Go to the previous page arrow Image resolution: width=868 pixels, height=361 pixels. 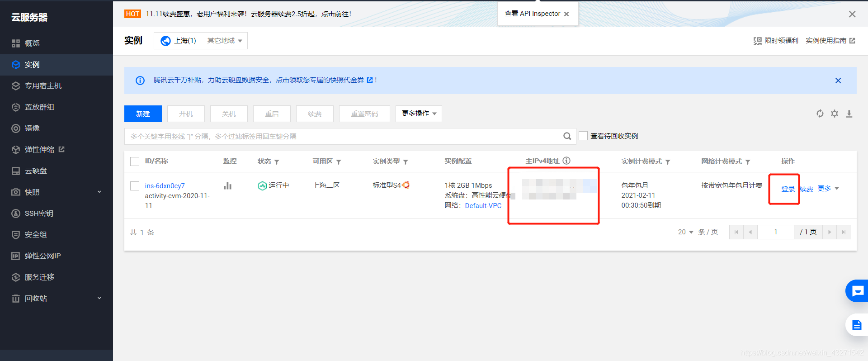point(750,232)
